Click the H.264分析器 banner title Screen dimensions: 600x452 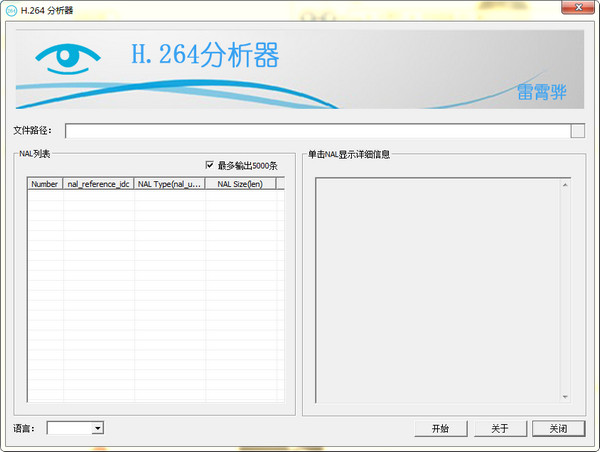[x=204, y=54]
